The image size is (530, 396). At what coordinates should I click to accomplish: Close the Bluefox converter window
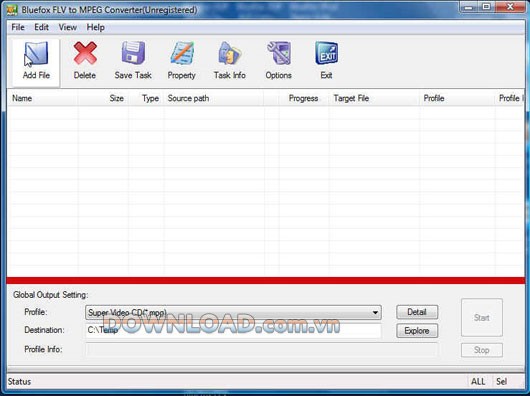coord(510,7)
